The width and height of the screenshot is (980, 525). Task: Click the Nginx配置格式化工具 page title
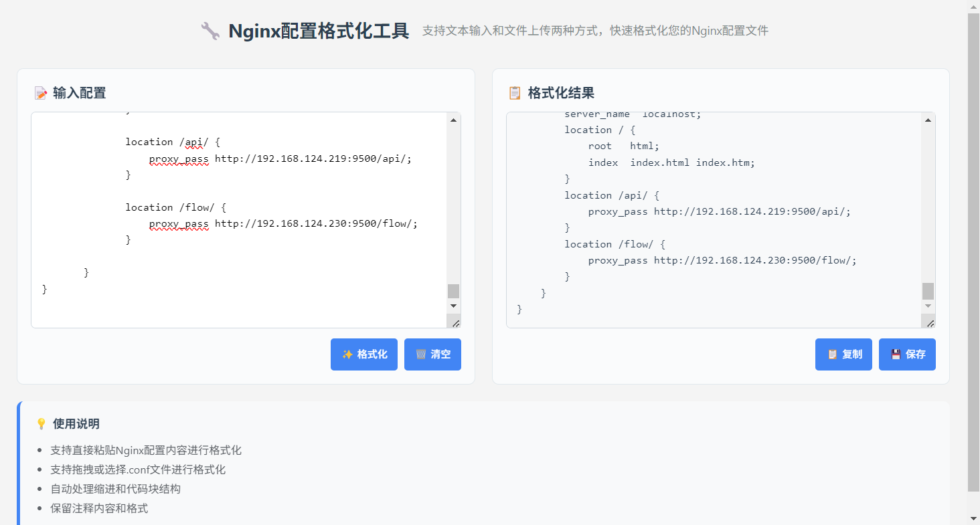pyautogui.click(x=319, y=31)
